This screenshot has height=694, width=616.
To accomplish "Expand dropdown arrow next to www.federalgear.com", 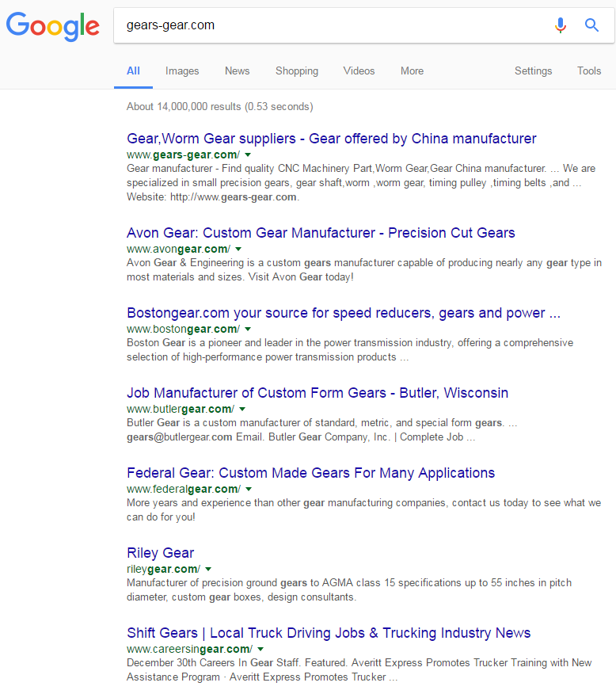I will 249,490.
